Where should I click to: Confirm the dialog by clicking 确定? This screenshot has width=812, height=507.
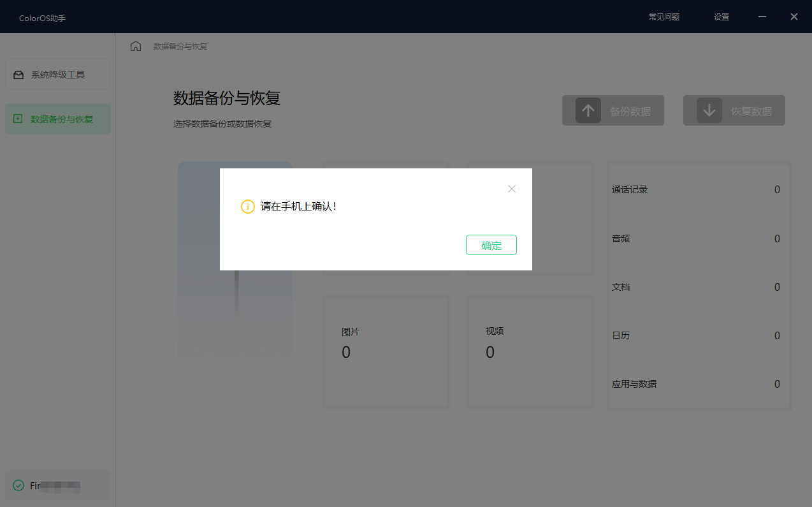pyautogui.click(x=491, y=245)
